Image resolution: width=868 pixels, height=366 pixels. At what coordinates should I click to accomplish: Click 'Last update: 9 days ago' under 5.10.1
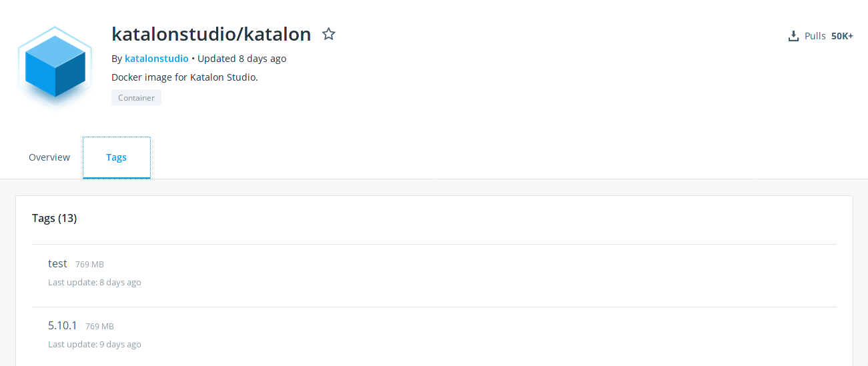(x=94, y=344)
